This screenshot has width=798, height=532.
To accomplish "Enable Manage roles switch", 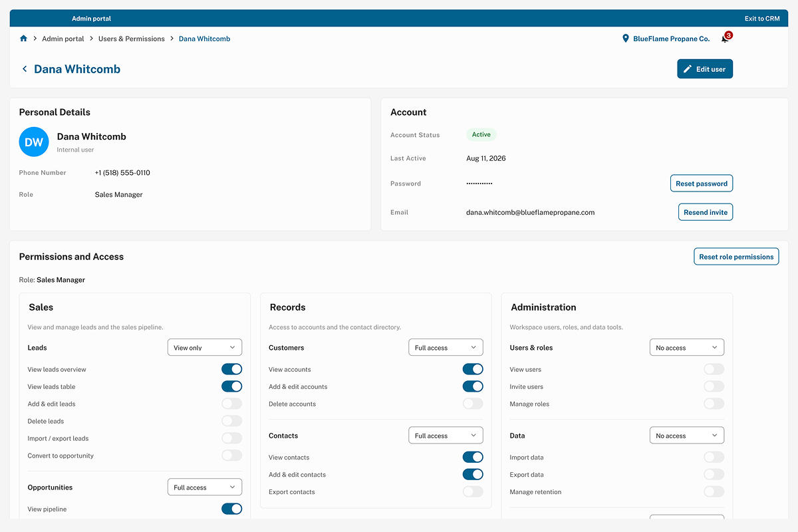I will (x=714, y=404).
